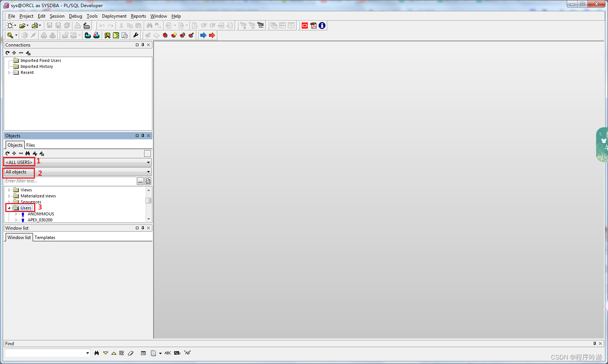This screenshot has width=608, height=364.
Task: Open the Session menu
Action: click(57, 16)
